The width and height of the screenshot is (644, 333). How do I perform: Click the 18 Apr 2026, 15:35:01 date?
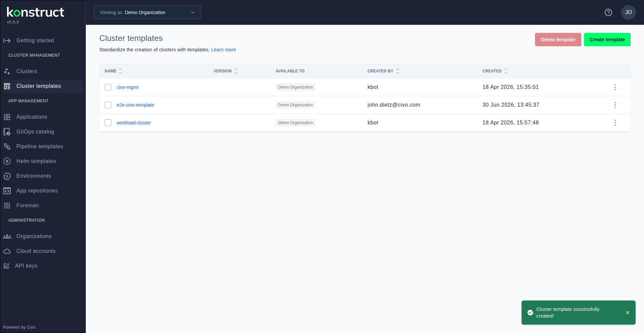pyautogui.click(x=511, y=87)
